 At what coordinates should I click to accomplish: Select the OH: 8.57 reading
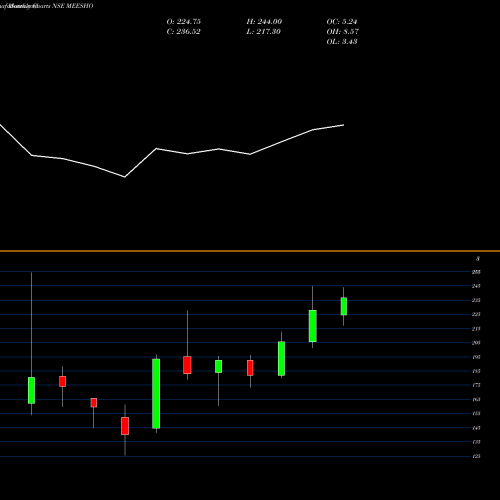(343, 32)
